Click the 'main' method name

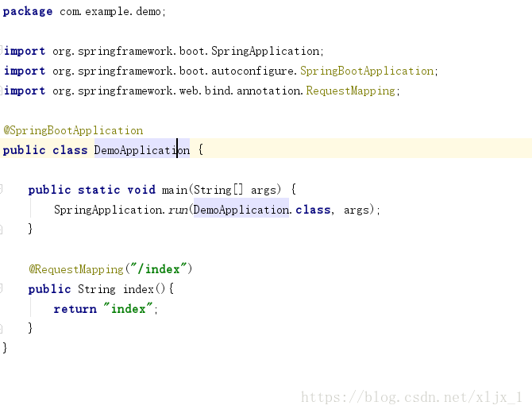(x=175, y=190)
